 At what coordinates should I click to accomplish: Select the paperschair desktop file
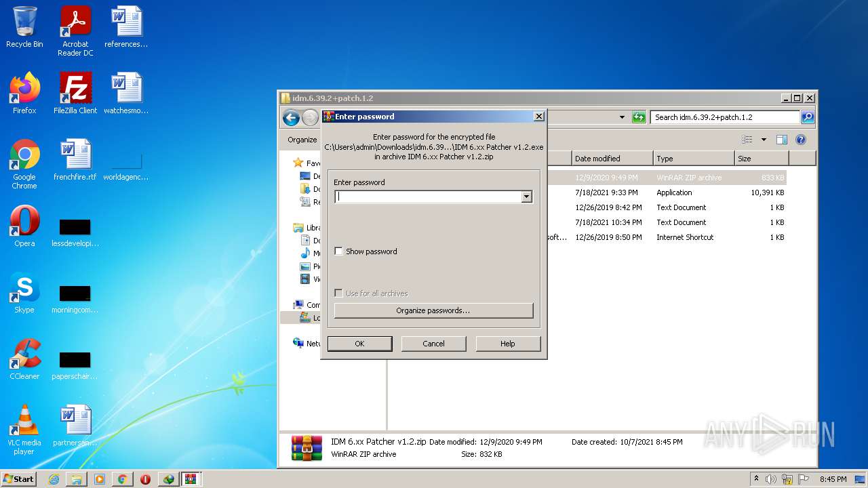point(75,366)
